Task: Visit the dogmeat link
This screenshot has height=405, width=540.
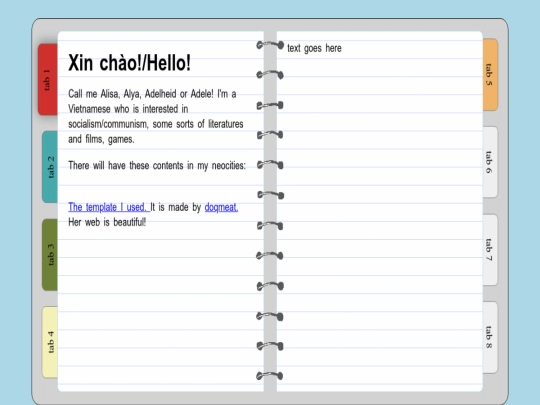Action: tap(221, 207)
